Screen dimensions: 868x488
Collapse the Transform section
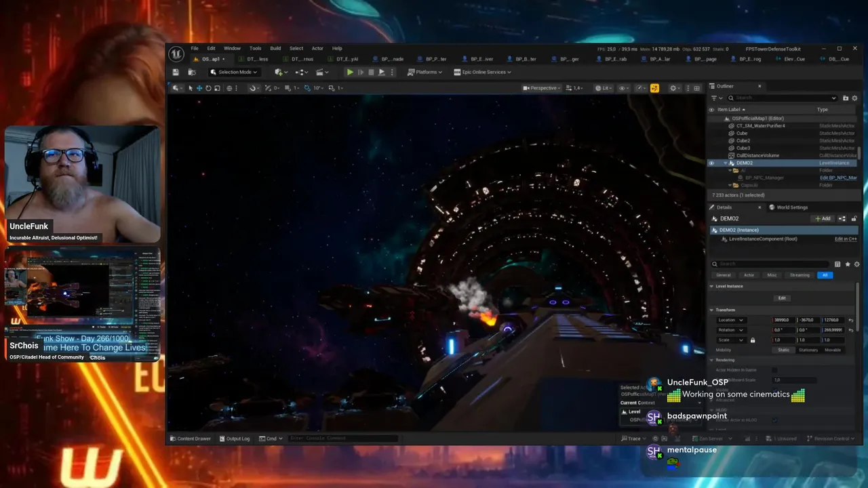tap(711, 310)
